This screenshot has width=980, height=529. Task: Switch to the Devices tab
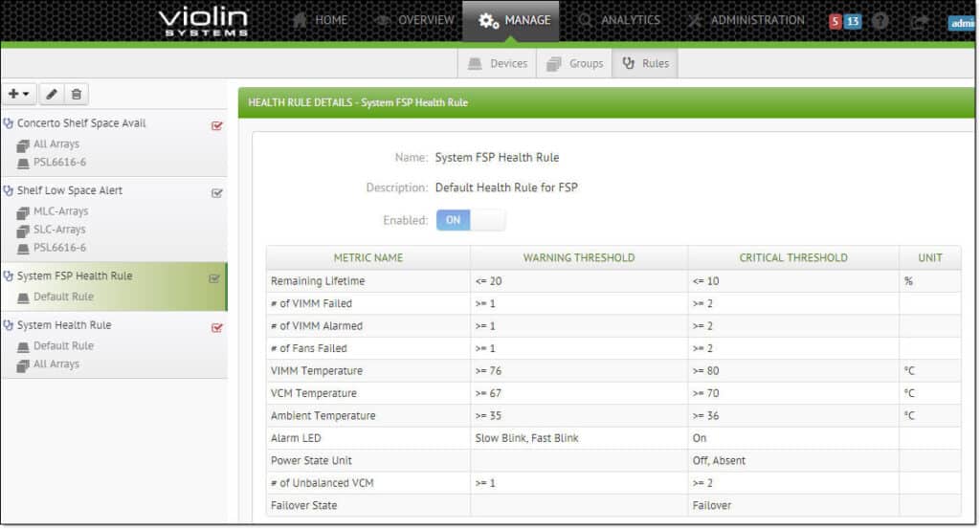coord(498,64)
